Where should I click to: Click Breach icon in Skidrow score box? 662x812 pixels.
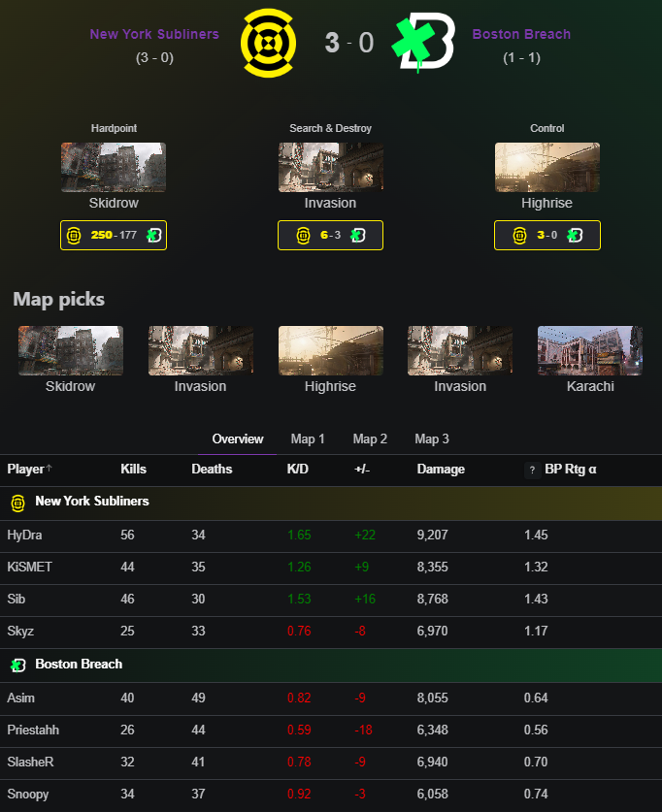pos(153,235)
